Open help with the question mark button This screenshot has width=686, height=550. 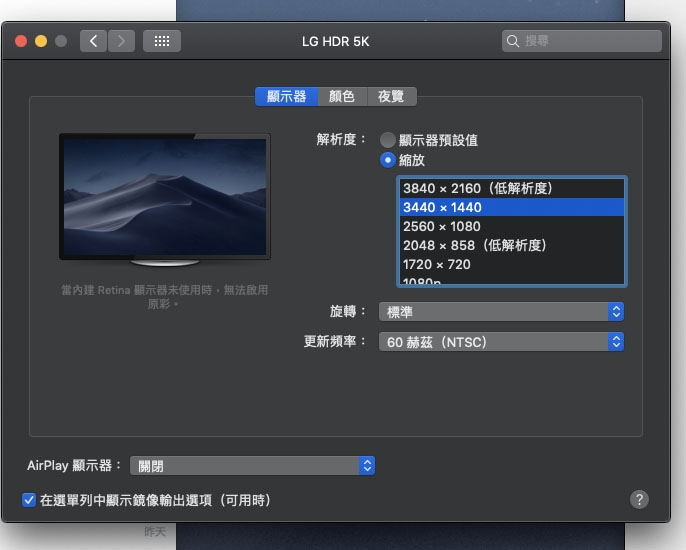(639, 499)
